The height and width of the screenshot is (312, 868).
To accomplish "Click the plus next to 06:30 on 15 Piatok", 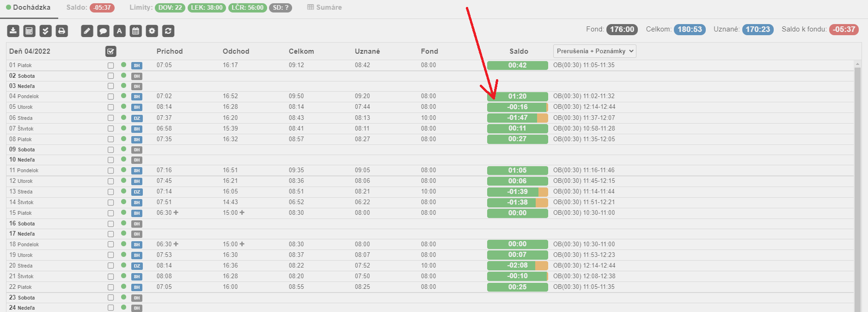I will click(176, 213).
